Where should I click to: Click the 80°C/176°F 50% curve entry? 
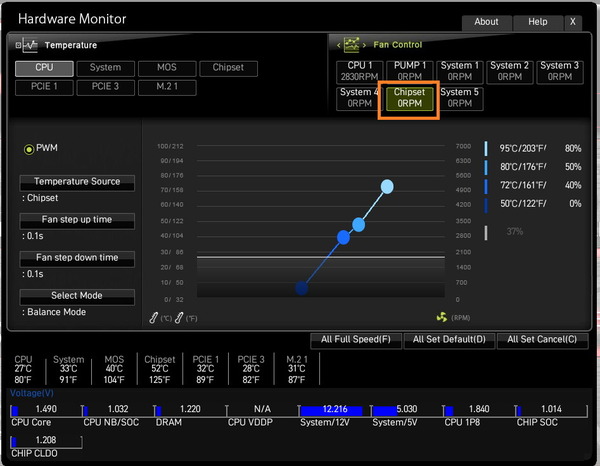tap(533, 167)
